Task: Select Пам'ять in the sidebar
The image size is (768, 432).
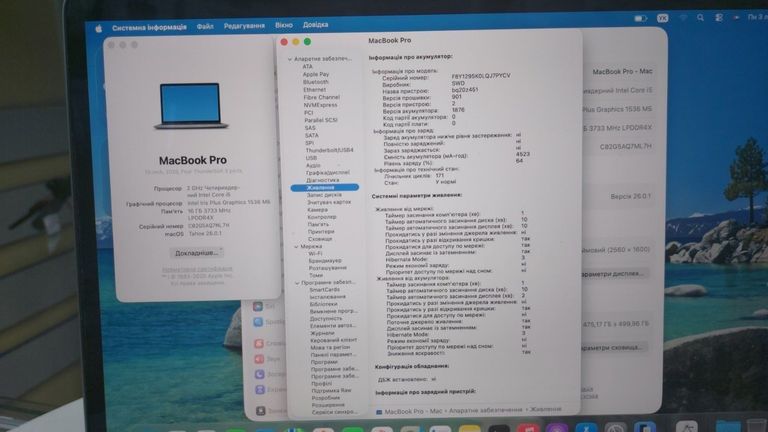Action: (318, 224)
